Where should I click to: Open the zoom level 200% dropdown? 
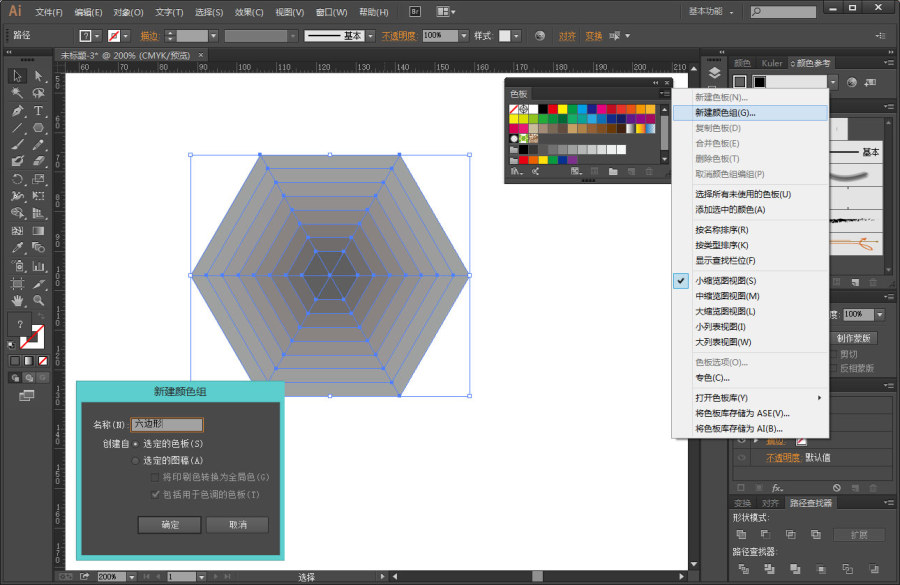coord(131,576)
